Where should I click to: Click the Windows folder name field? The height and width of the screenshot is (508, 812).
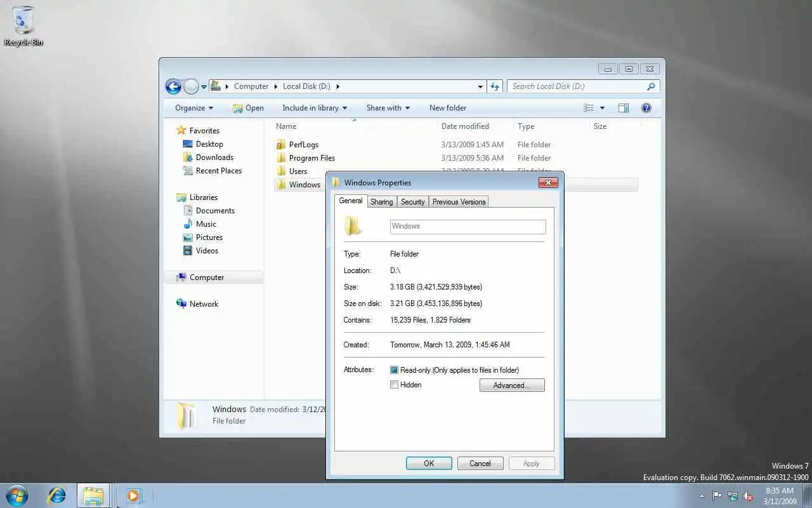tap(468, 227)
